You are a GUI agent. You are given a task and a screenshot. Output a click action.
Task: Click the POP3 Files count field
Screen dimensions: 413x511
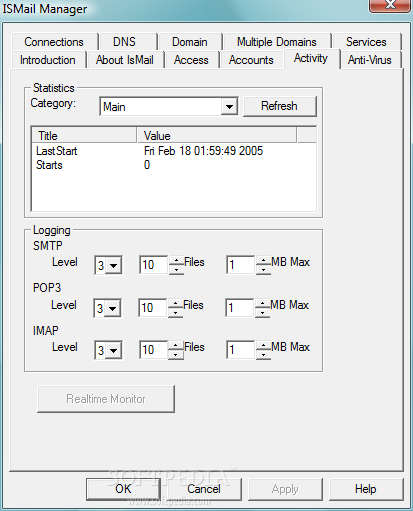152,308
